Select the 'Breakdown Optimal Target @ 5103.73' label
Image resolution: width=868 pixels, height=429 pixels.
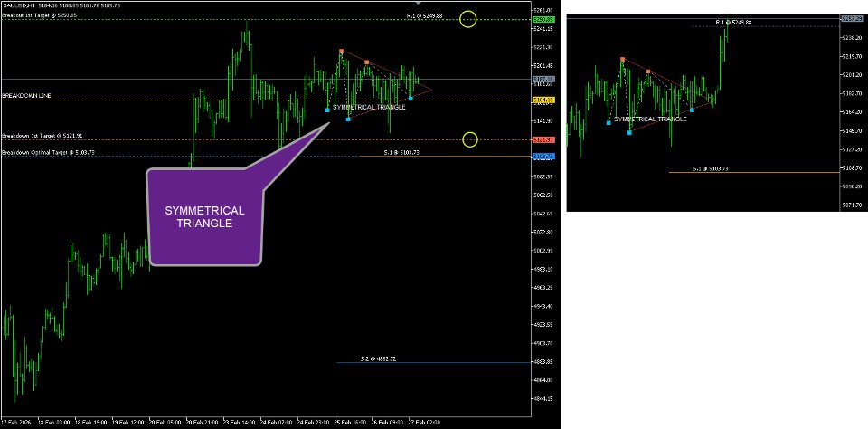coord(47,152)
